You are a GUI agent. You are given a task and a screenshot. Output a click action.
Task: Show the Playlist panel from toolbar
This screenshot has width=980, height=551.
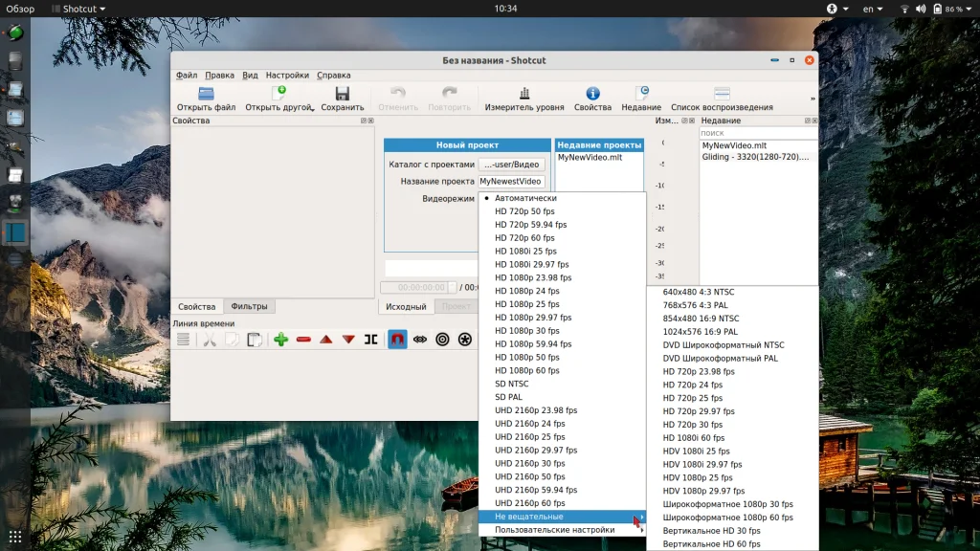(x=722, y=94)
